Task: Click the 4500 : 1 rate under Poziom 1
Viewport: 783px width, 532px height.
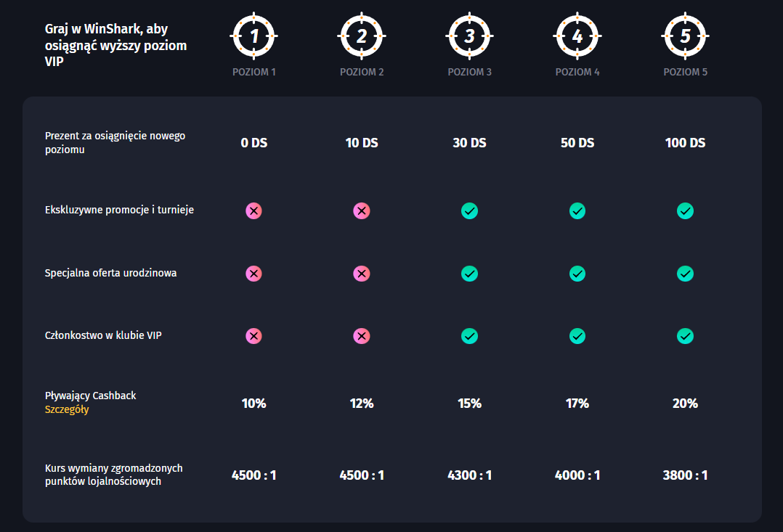Action: [x=253, y=475]
